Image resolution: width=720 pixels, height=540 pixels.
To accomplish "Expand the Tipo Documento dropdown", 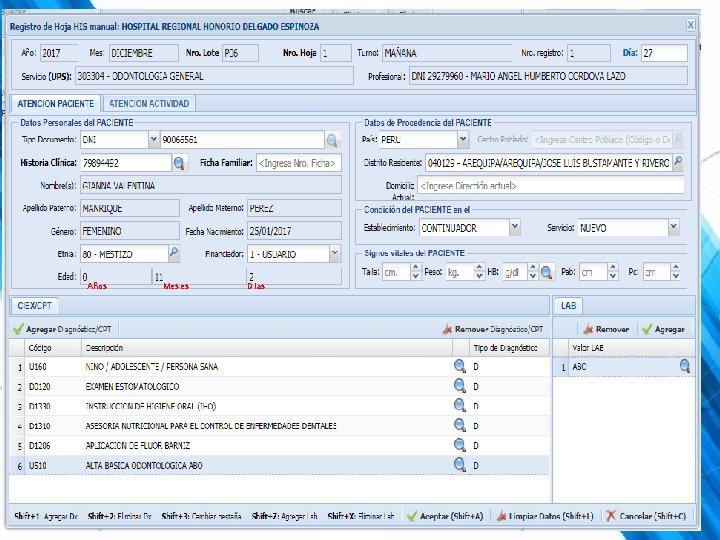I will pos(153,139).
